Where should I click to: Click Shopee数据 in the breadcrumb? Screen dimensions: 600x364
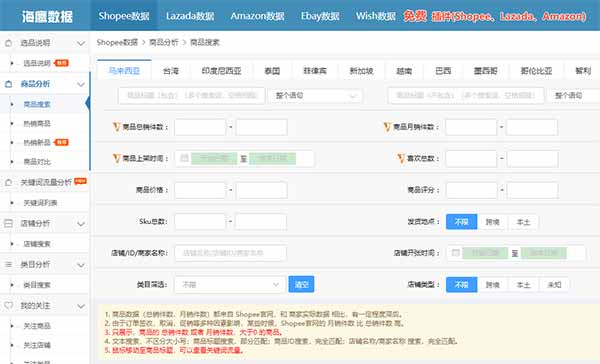pos(117,42)
